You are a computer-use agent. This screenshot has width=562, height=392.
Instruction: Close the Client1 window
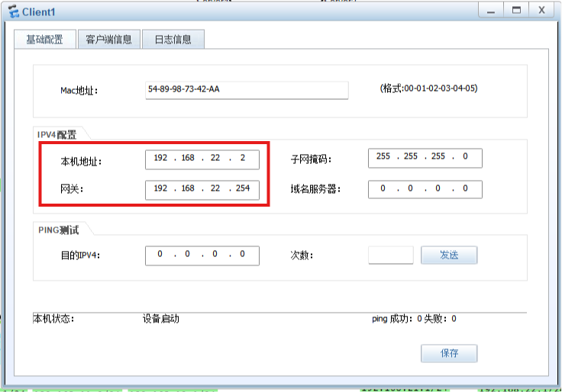[541, 11]
